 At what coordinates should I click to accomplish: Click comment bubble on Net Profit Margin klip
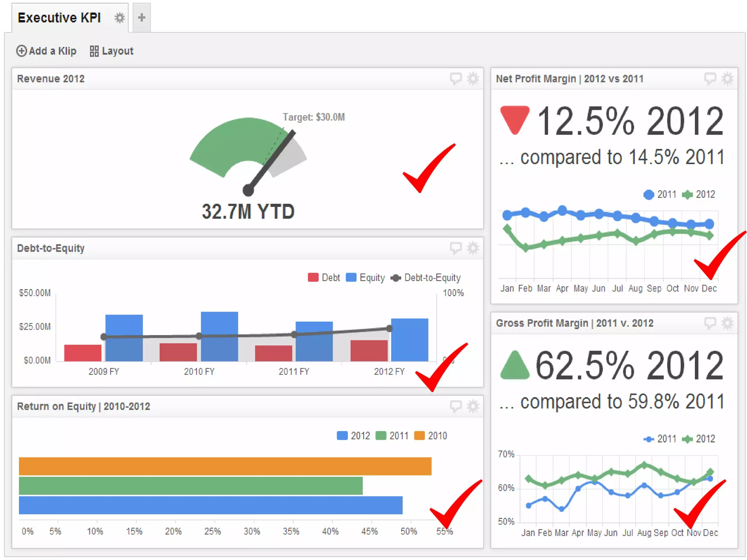710,78
